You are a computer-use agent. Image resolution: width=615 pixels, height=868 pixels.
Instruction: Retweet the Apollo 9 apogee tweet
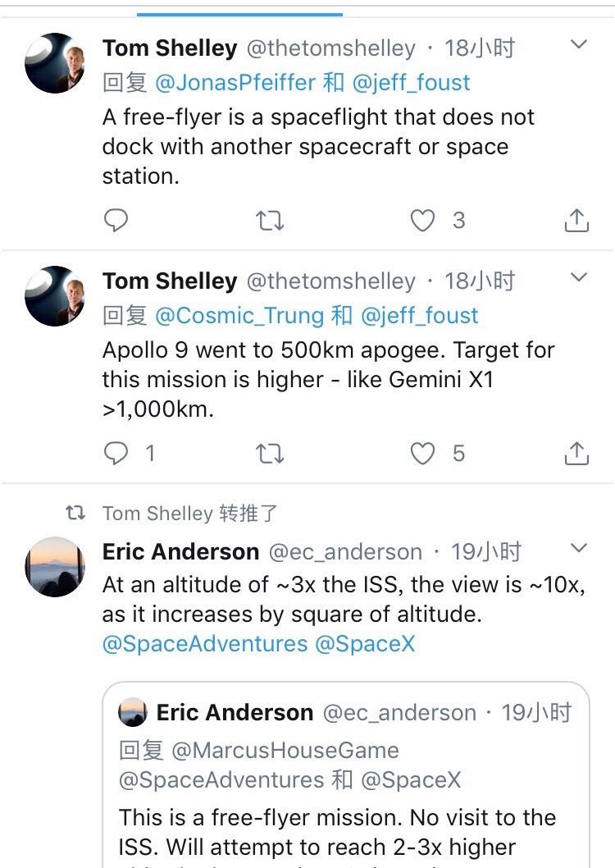(x=270, y=453)
